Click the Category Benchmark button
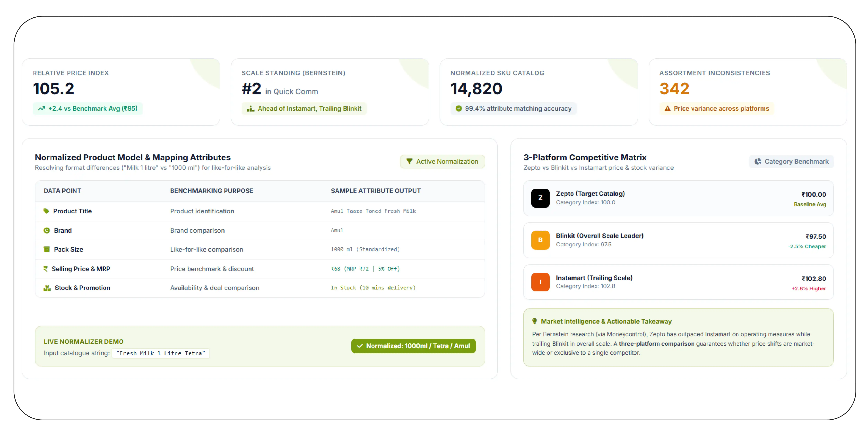868x431 pixels. [791, 161]
